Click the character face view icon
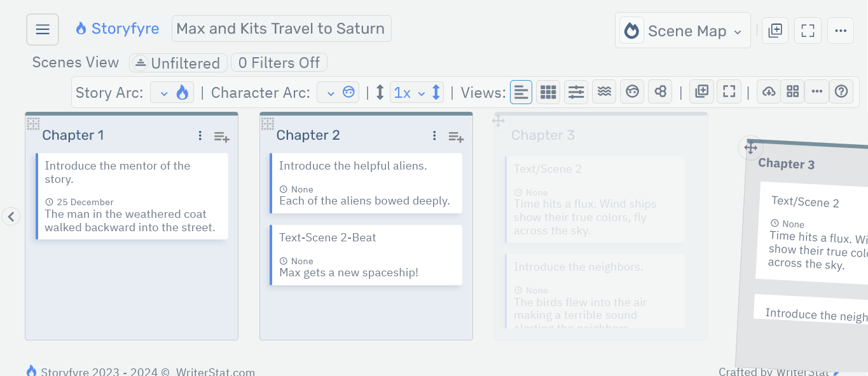Image resolution: width=868 pixels, height=376 pixels. pos(632,91)
